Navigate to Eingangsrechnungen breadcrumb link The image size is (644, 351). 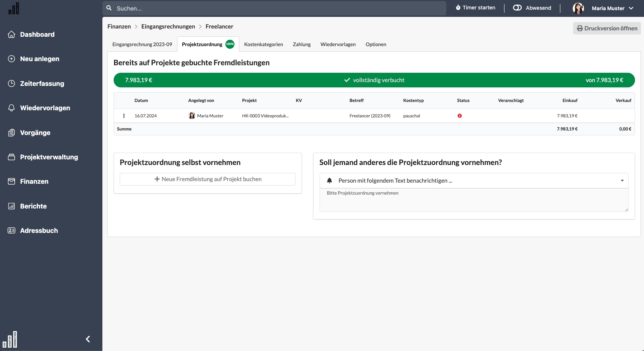click(x=168, y=27)
